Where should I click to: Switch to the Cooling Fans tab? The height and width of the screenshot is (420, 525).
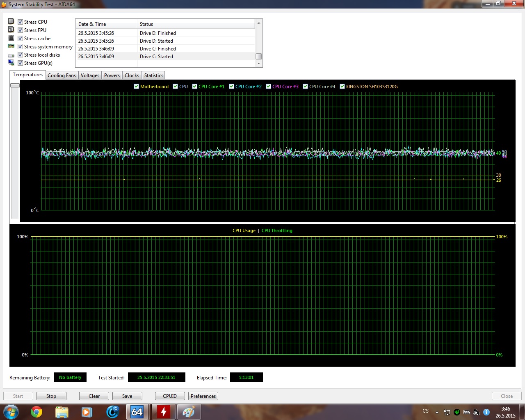point(62,75)
